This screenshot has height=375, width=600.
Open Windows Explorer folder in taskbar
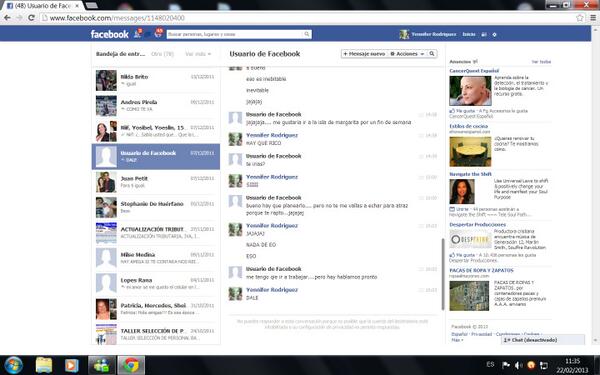(44, 365)
